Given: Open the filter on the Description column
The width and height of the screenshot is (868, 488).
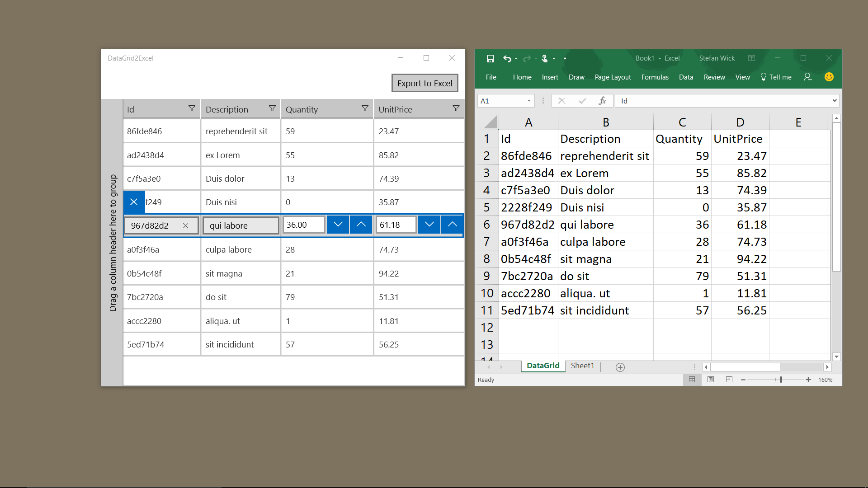Looking at the screenshot, I should [272, 108].
